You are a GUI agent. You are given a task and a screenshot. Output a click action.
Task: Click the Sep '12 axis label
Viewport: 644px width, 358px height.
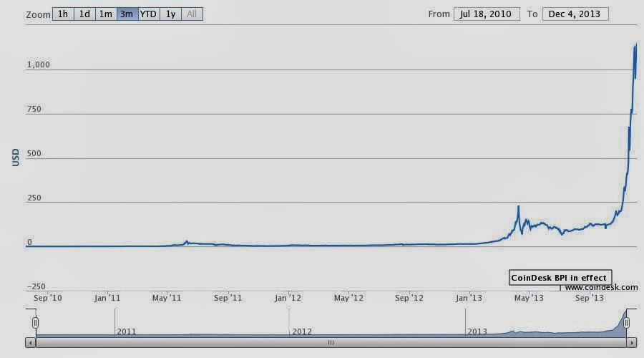[409, 298]
